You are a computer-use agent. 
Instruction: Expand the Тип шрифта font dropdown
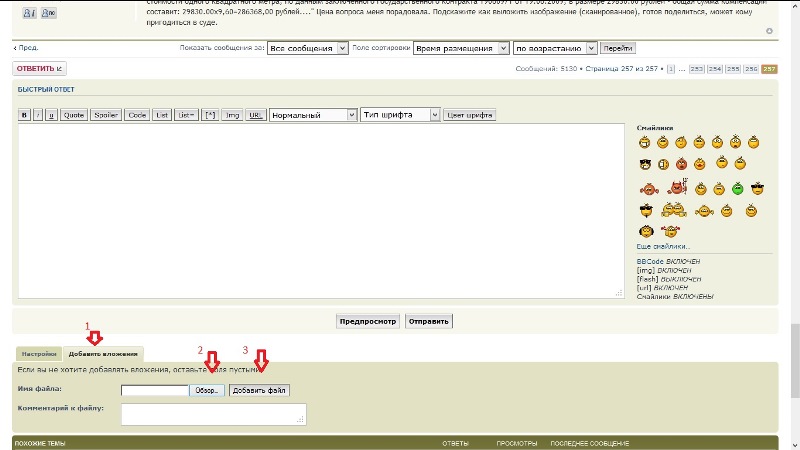click(400, 115)
